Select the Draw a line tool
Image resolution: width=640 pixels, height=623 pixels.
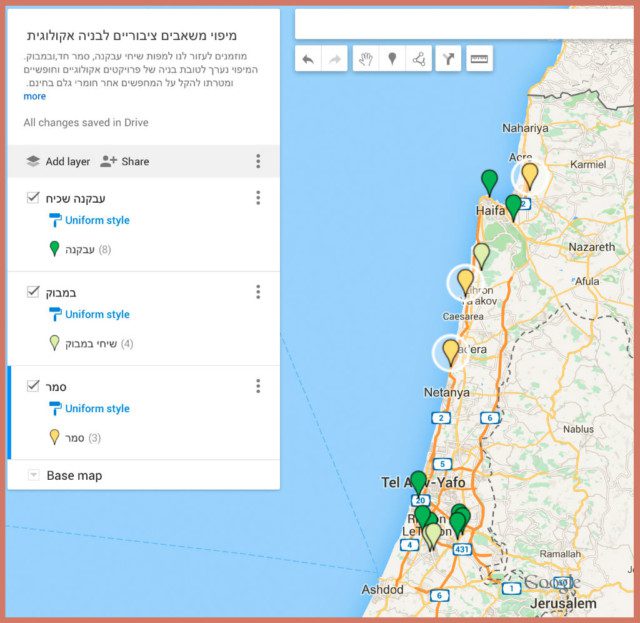[x=419, y=59]
